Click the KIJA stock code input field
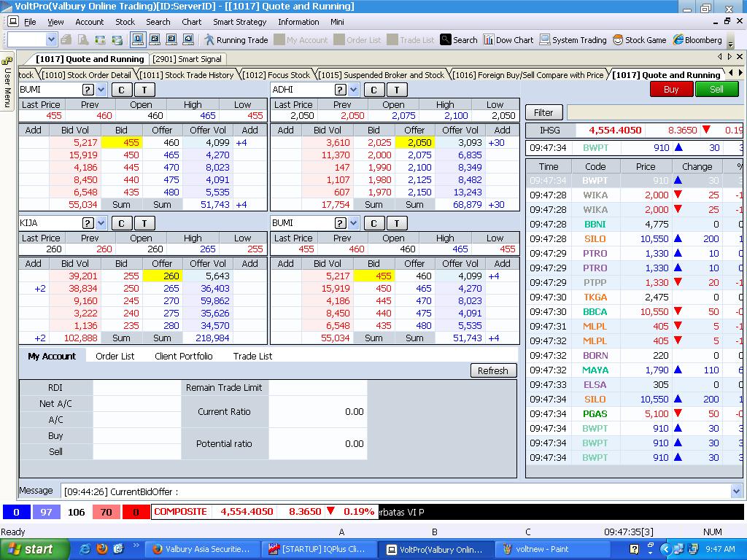Screen dimensions: 747x560 click(x=49, y=223)
